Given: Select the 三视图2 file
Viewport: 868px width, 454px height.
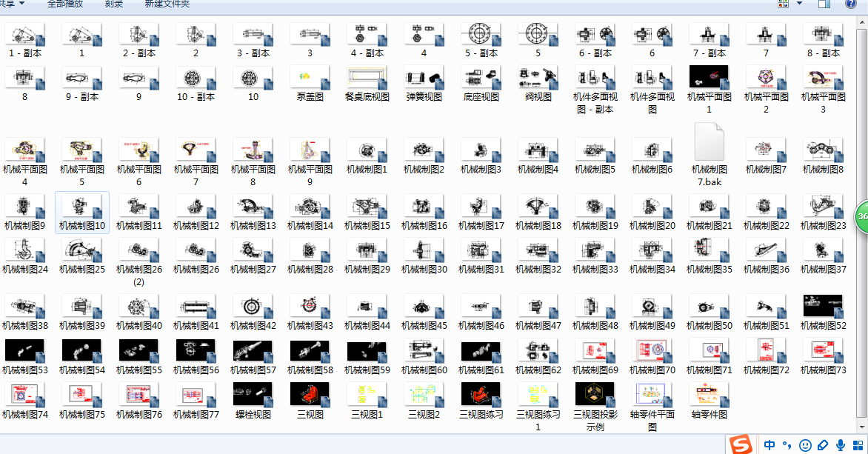Looking at the screenshot, I should point(424,401).
